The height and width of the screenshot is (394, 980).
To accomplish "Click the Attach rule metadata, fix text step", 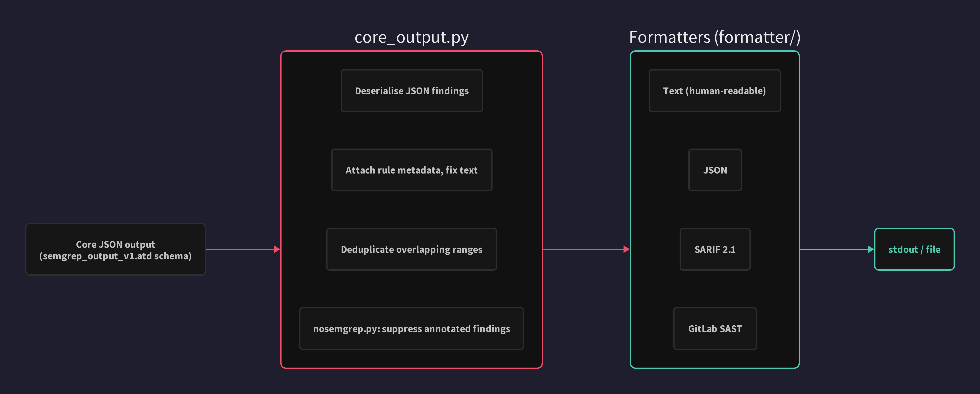I will tap(412, 170).
